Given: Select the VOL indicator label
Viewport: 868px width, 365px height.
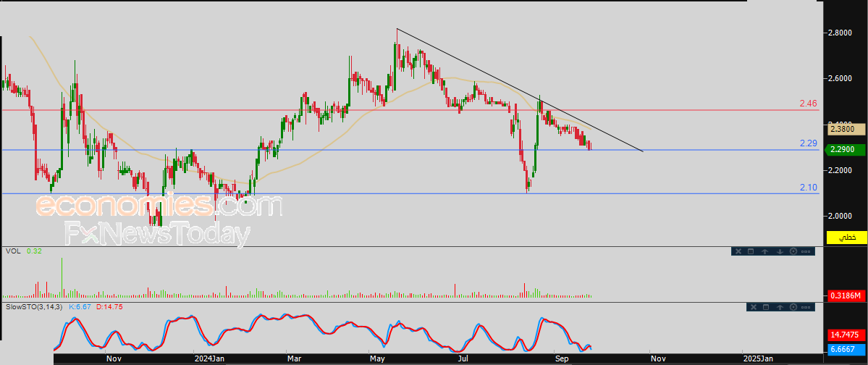Looking at the screenshot, I should click(x=13, y=251).
